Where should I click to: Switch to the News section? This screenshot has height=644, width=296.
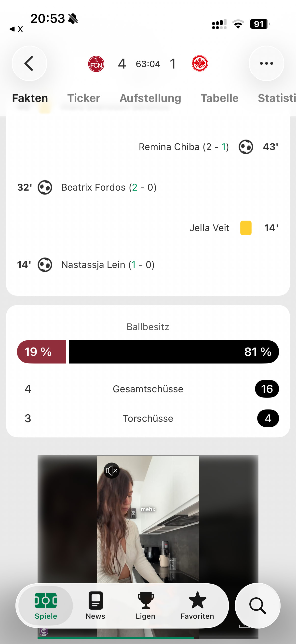coord(95,605)
